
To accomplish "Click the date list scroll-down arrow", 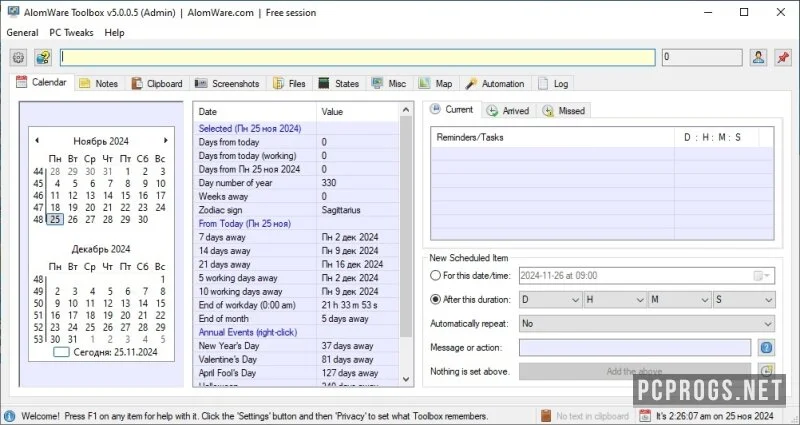I will click(x=406, y=379).
